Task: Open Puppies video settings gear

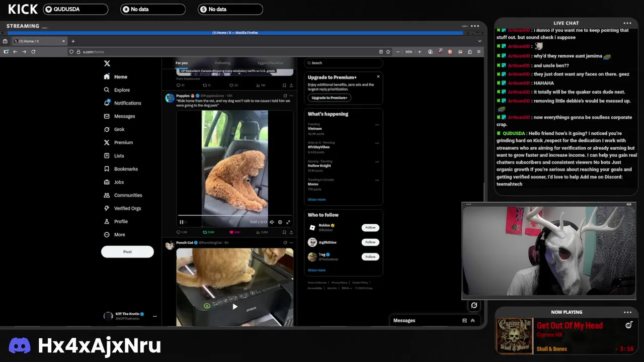Action: (x=280, y=222)
